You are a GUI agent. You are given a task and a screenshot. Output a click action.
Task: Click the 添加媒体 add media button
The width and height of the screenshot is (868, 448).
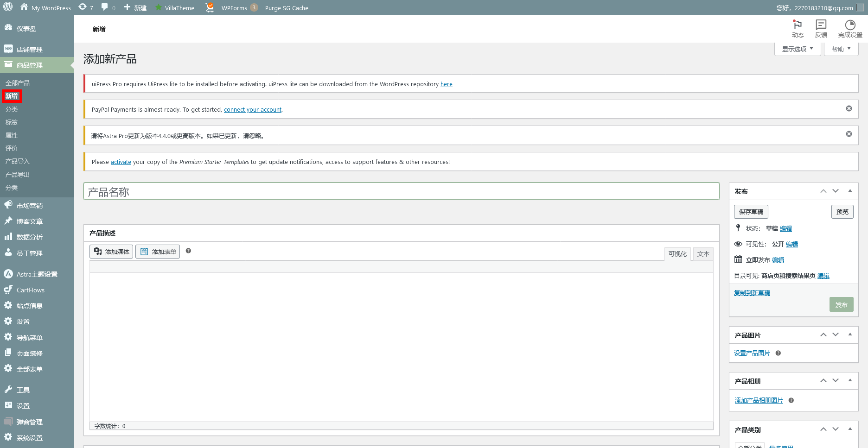[x=111, y=252]
